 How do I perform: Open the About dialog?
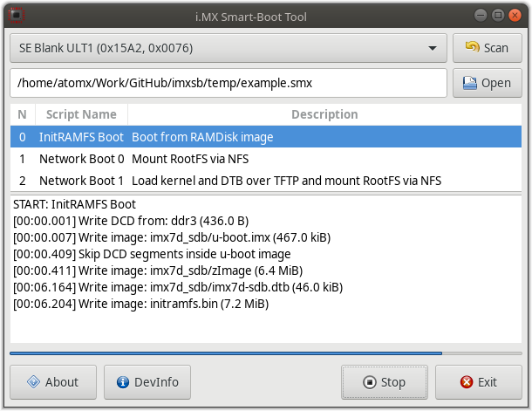pos(53,382)
